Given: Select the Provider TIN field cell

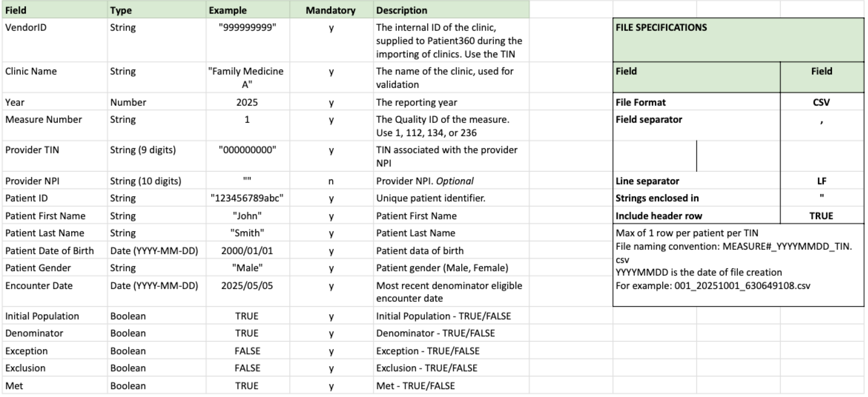Looking at the screenshot, I should point(55,156).
